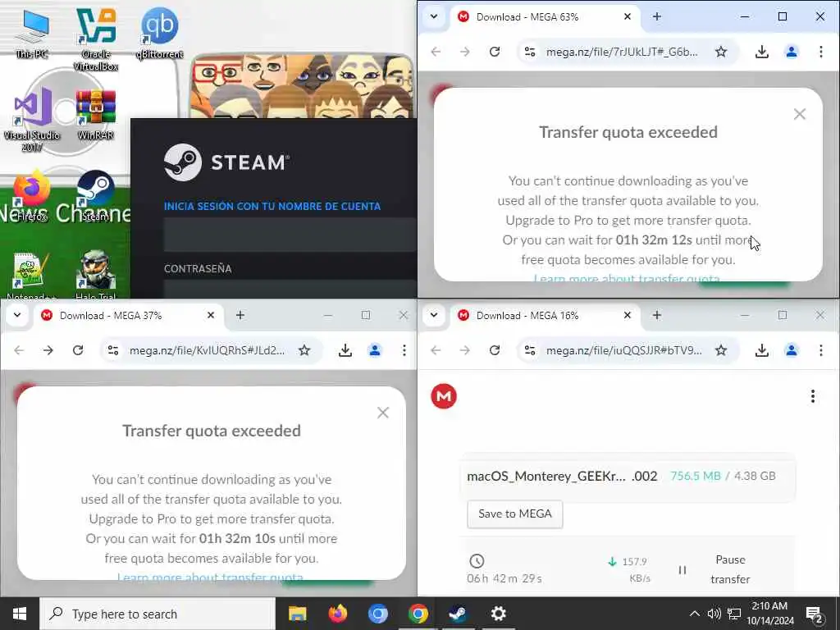Open Settings gear on taskbar
This screenshot has width=840, height=630.
498,614
